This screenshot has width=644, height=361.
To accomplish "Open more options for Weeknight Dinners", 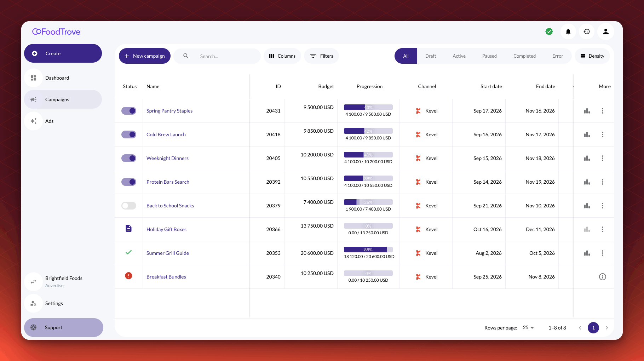I will (x=603, y=158).
